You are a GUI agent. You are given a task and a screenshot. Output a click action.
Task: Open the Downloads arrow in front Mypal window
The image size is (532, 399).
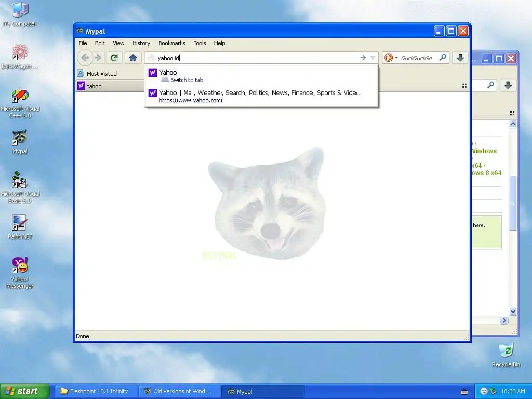click(x=460, y=58)
